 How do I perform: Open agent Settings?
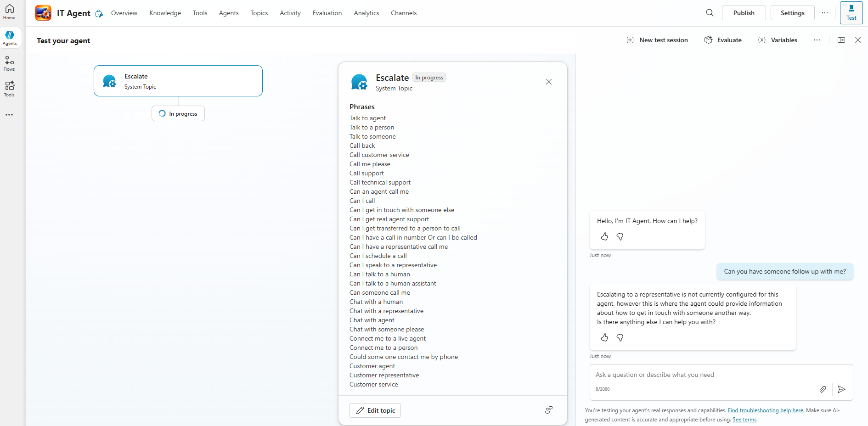pyautogui.click(x=793, y=13)
